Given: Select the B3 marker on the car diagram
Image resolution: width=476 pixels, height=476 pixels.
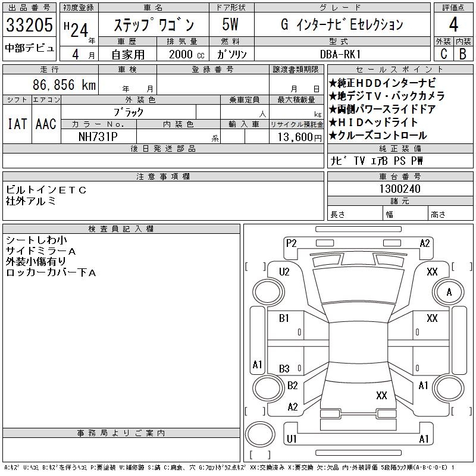Looking at the screenshot, I should pyautogui.click(x=284, y=368).
